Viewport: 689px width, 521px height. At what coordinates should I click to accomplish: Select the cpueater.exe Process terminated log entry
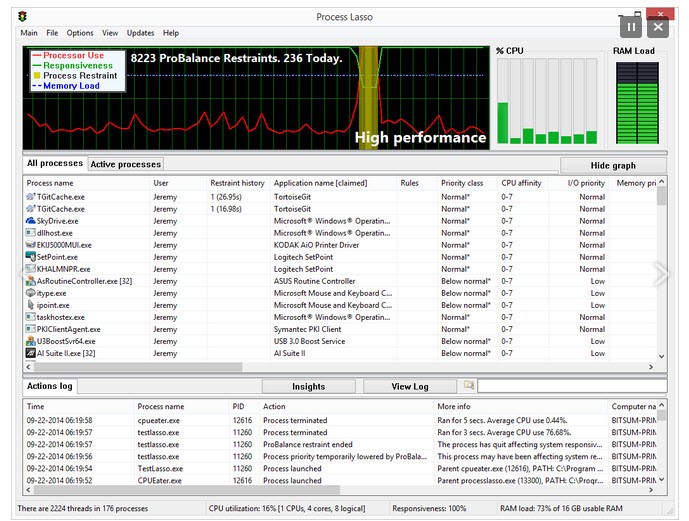coord(341,420)
